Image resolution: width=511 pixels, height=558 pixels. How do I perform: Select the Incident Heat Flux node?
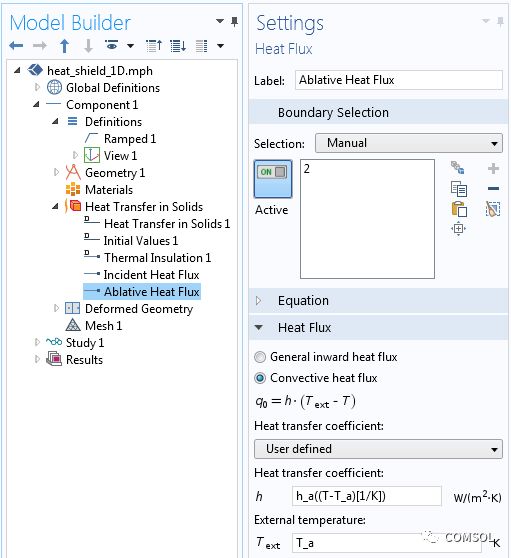[151, 275]
